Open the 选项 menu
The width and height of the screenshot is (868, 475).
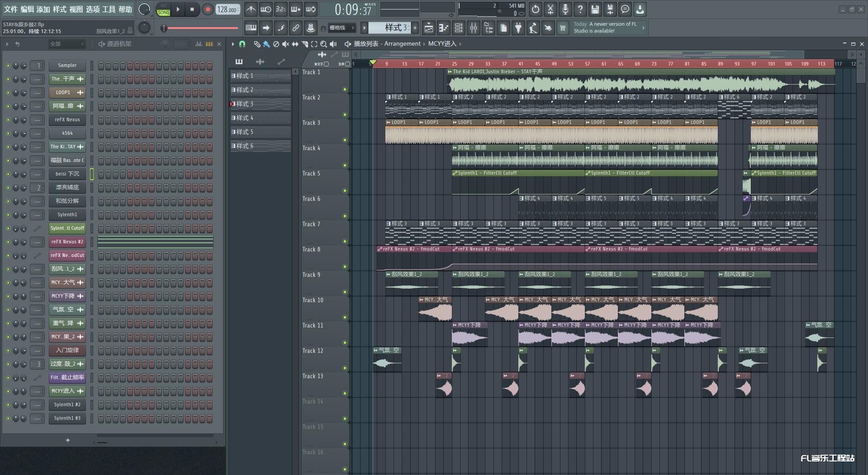pos(93,9)
